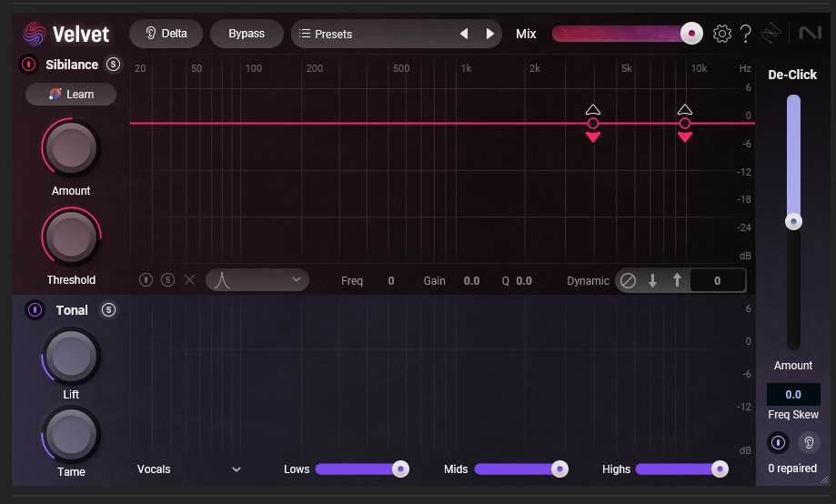This screenshot has height=504, width=836.
Task: Select the Dynamic upward arrow mode
Action: (677, 280)
